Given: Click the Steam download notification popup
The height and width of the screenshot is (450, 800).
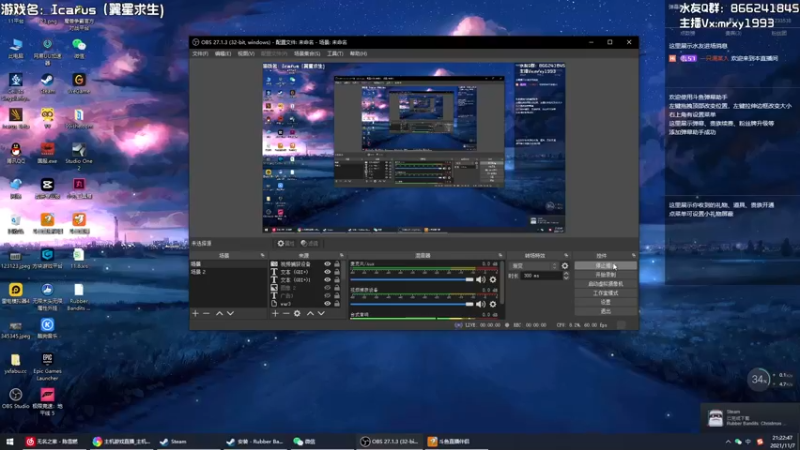Looking at the screenshot, I should 750,417.
